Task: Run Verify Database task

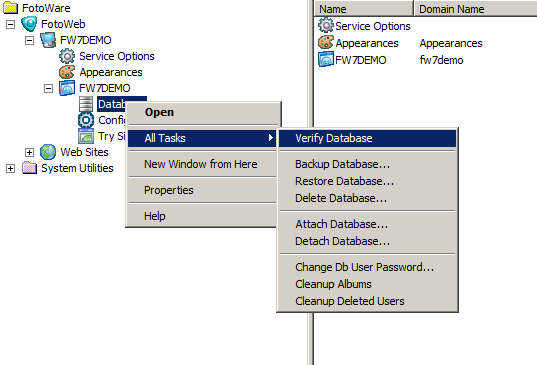Action: tap(367, 138)
